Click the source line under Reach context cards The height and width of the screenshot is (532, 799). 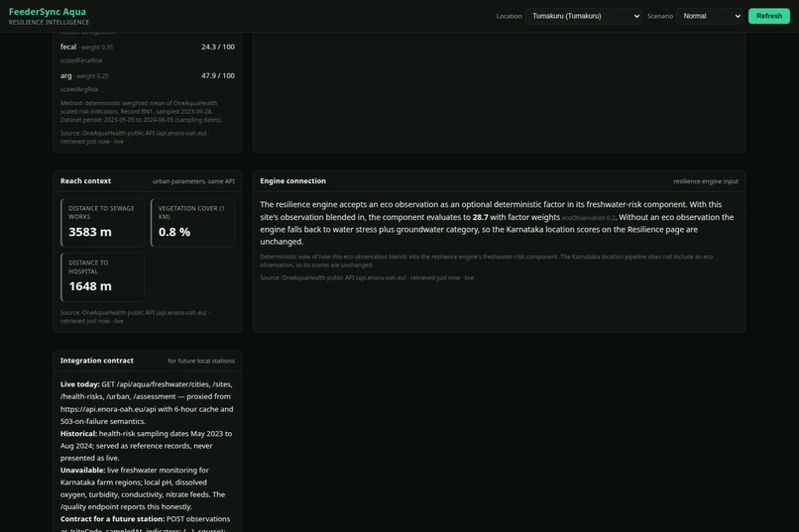(135, 317)
